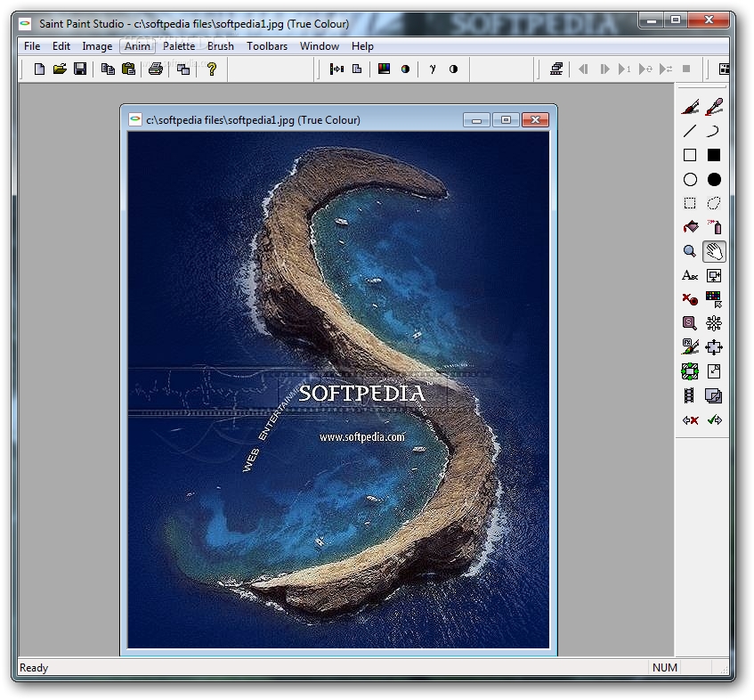Minimize the softpedia1.jpg document window
This screenshot has height=700, width=754.
pos(476,120)
